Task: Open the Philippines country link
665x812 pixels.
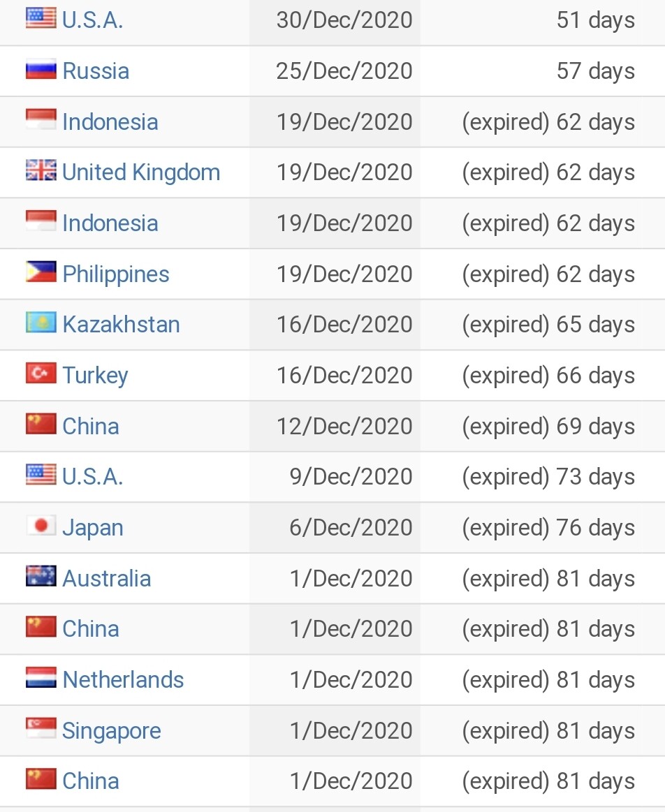Action: click(116, 274)
